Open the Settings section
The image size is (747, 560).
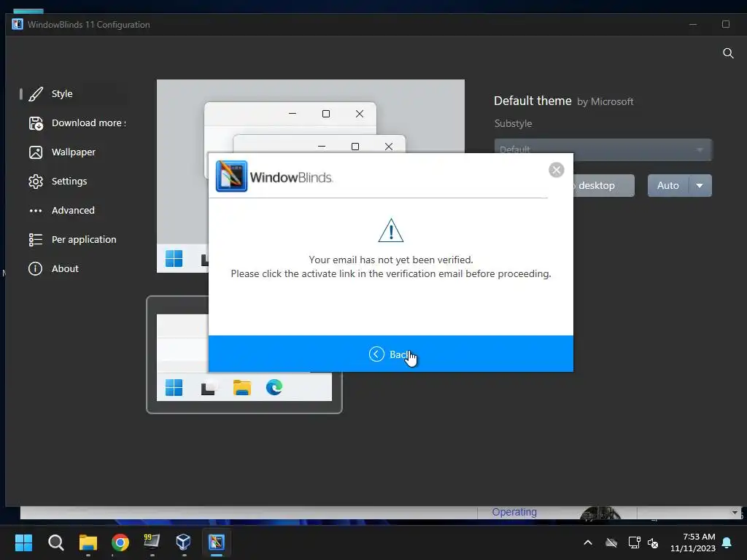coord(73,181)
